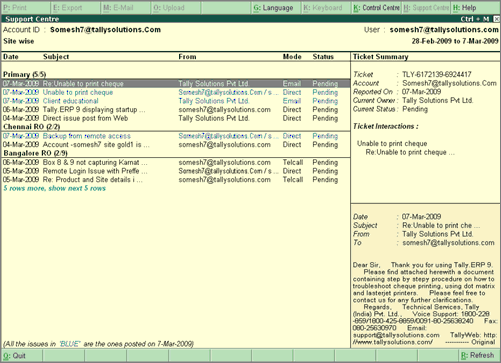Click the K: Keyboard button
The image size is (501, 363).
[x=326, y=8]
